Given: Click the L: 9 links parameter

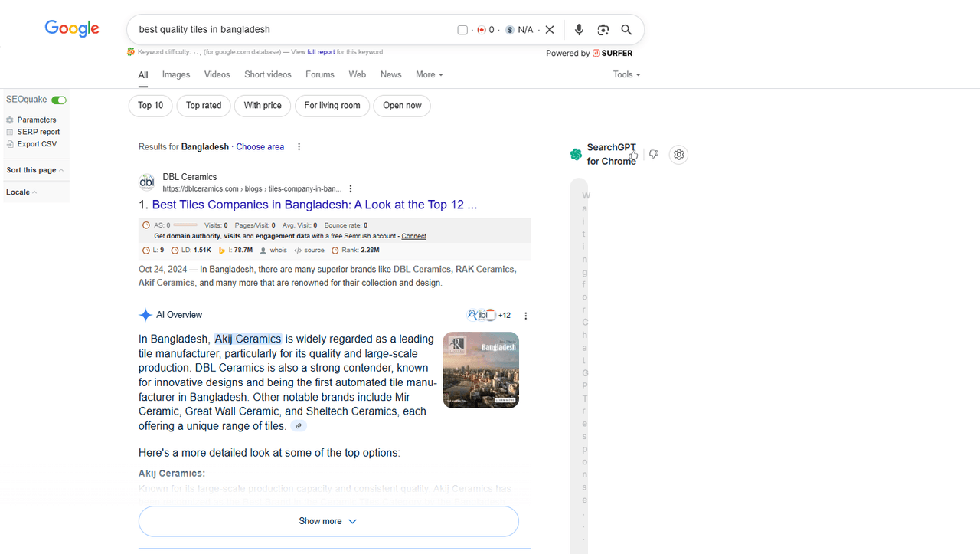Looking at the screenshot, I should [153, 251].
